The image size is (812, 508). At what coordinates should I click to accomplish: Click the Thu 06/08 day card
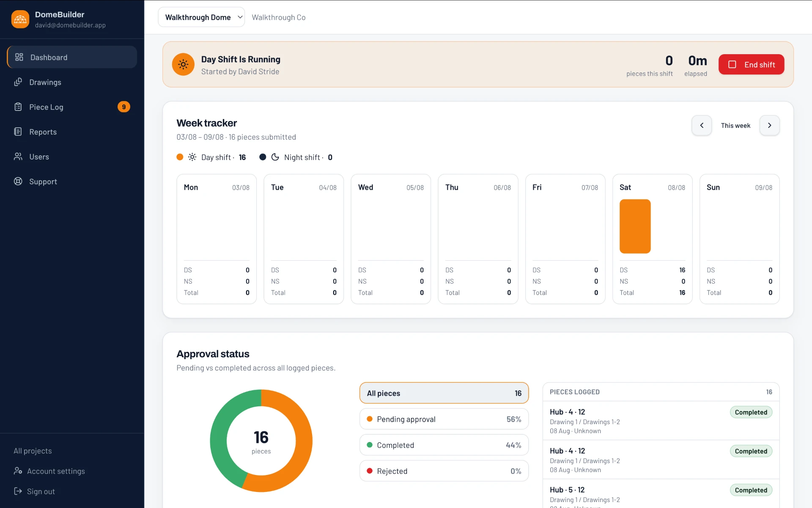point(478,239)
